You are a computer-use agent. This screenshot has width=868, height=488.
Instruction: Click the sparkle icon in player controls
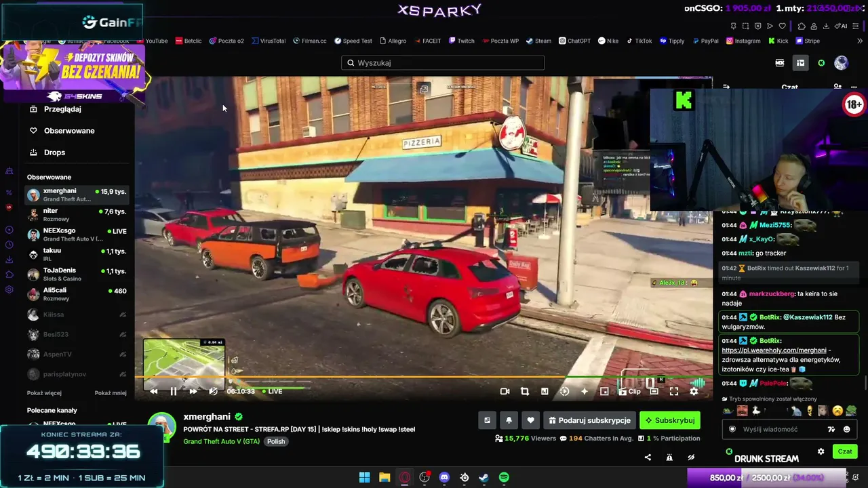pyautogui.click(x=585, y=391)
